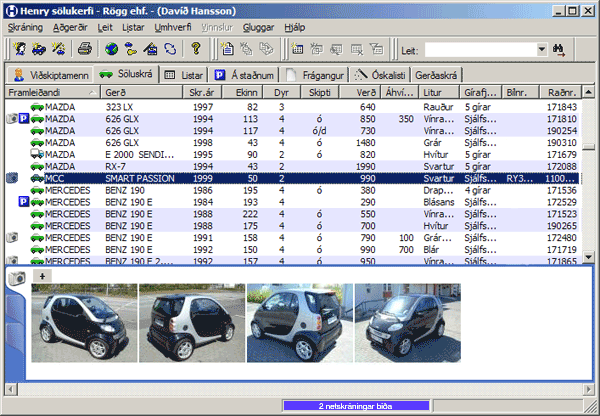The width and height of the screenshot is (600, 416).
Task: Click the blue refresh arrows icon
Action: 170,49
